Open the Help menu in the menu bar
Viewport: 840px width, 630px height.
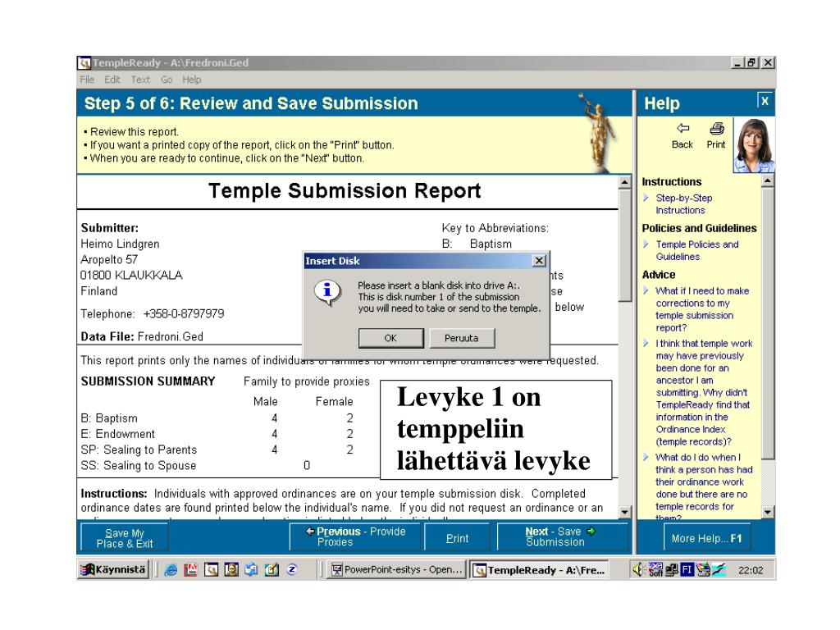[x=191, y=80]
